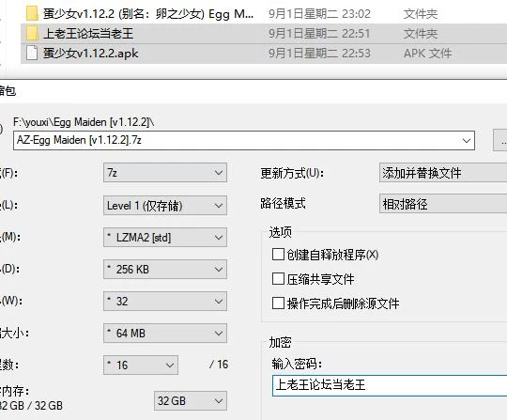This screenshot has height=420, width=507.
Task: Open the 64 MB solid block size dropdown
Action: pos(165,334)
